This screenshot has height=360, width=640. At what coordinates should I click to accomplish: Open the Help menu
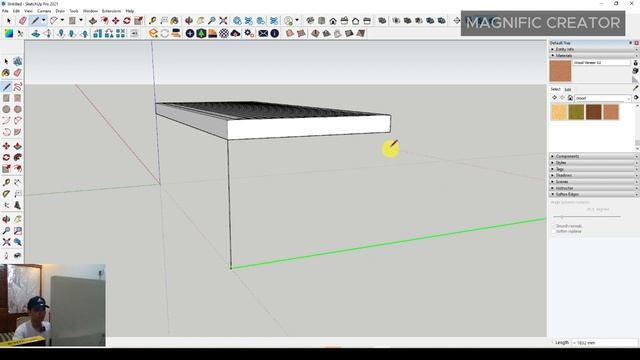click(x=130, y=11)
